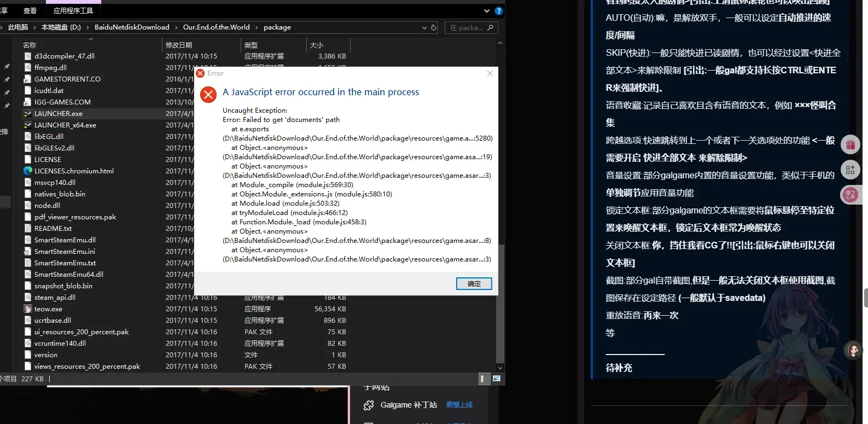Refresh the package folder view

click(x=434, y=27)
